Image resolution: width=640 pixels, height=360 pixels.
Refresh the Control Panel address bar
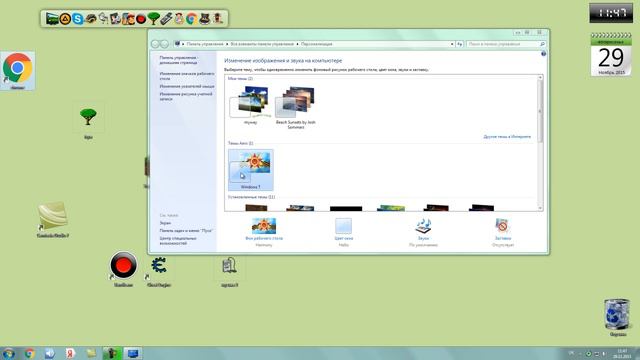(x=460, y=44)
